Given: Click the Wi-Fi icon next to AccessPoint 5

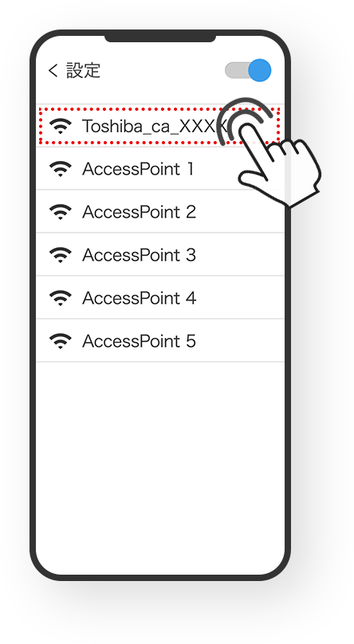Looking at the screenshot, I should [61, 342].
